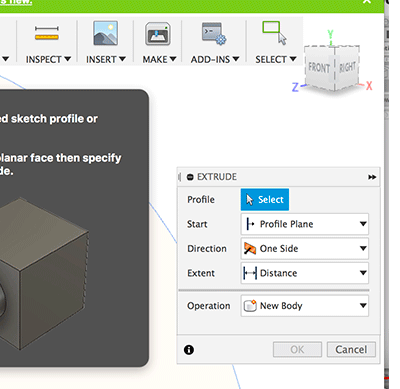
Task: Close the green what's new banner
Action: 367,2
